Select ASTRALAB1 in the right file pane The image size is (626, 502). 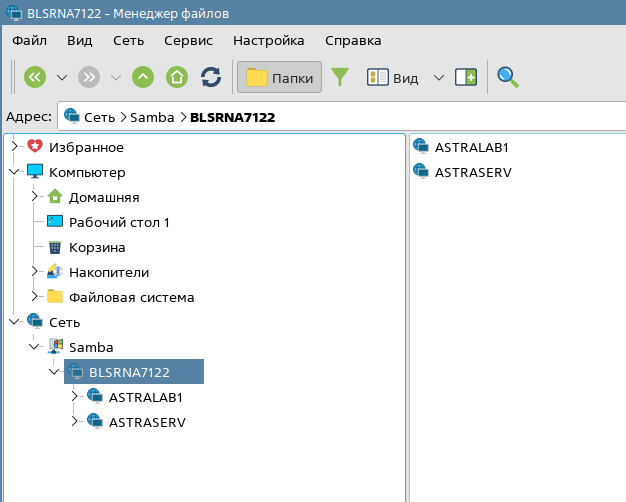(471, 148)
